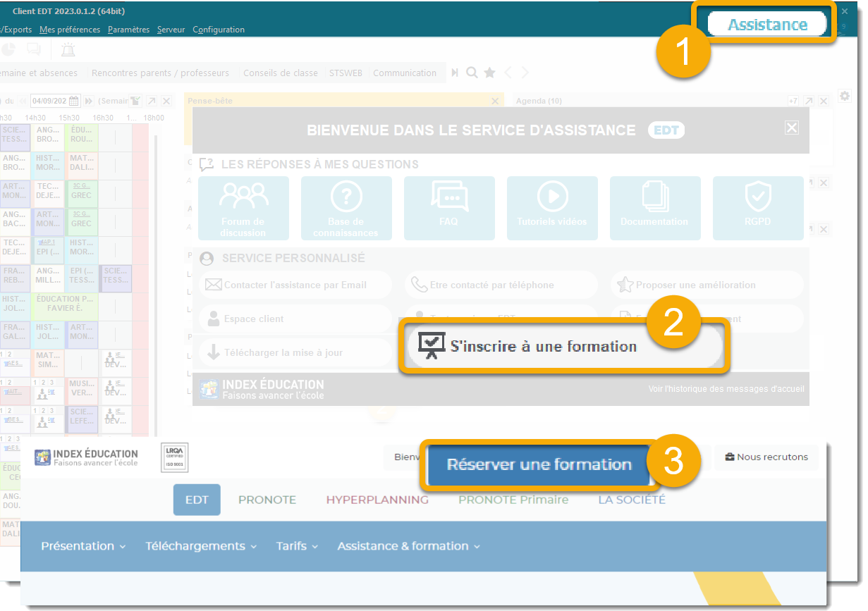Open the Base de connaissances tile
Screen dimensions: 868x611
coord(346,208)
